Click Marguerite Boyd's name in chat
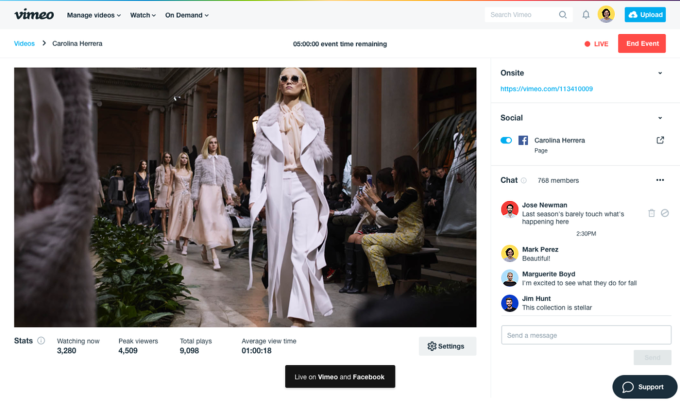680x401 pixels. pyautogui.click(x=548, y=274)
